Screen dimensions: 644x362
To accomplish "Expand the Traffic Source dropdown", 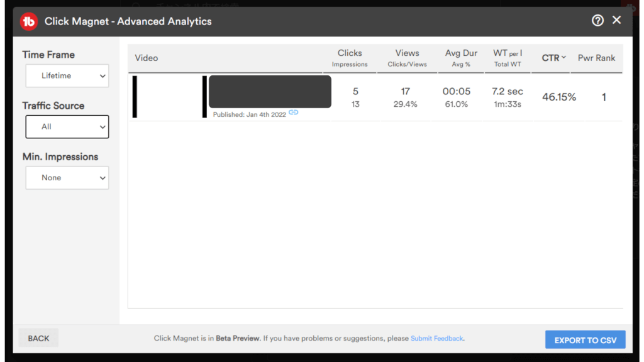I will click(x=67, y=127).
